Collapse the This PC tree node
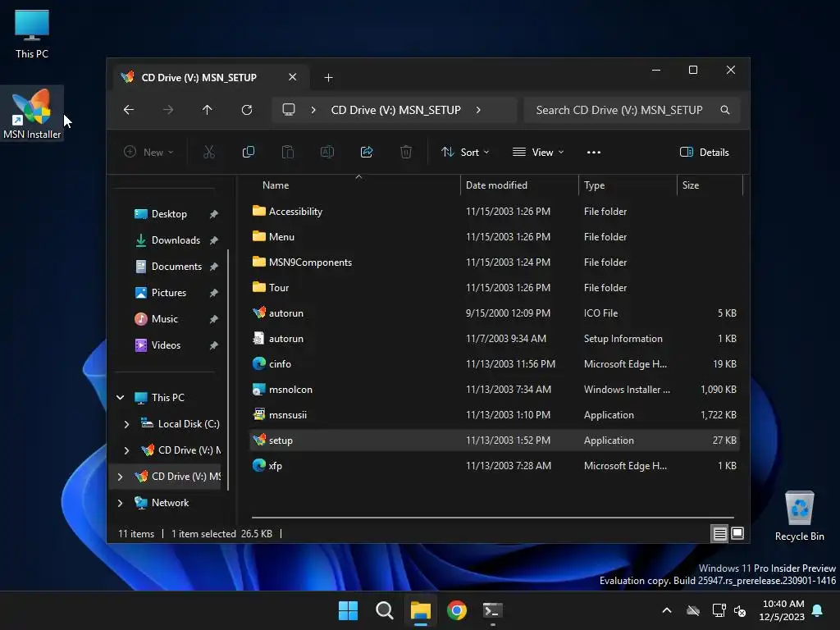This screenshot has height=630, width=840. [x=120, y=398]
